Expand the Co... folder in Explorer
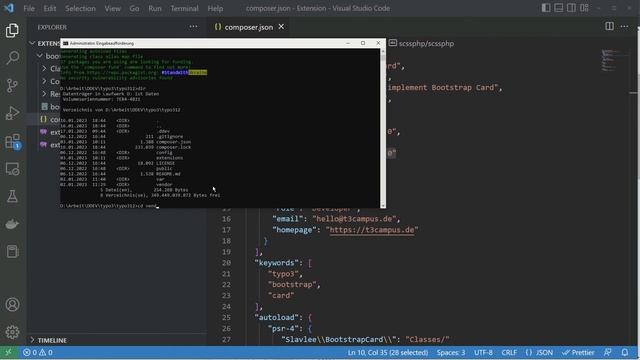 (x=51, y=81)
